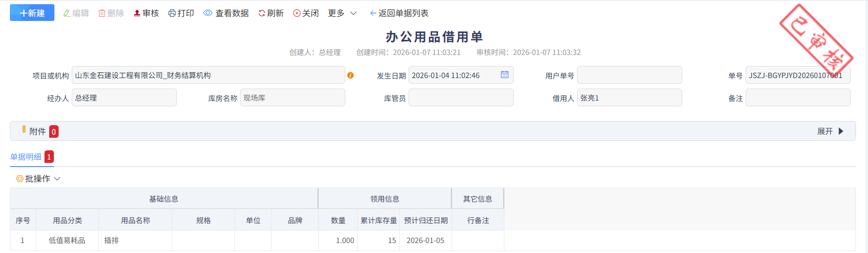Click the 审核 stamp icon
The image size is (868, 253).
[137, 13]
